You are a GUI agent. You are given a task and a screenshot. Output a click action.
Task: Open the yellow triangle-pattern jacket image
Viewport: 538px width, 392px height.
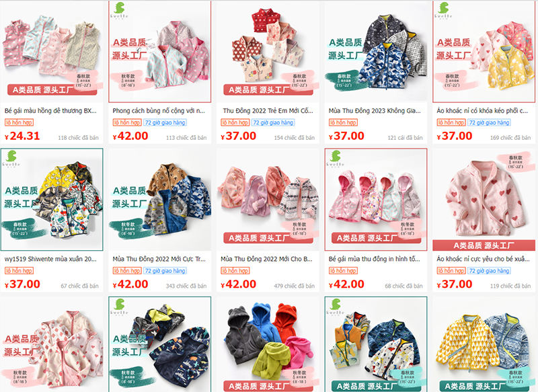pyautogui.click(x=484, y=344)
